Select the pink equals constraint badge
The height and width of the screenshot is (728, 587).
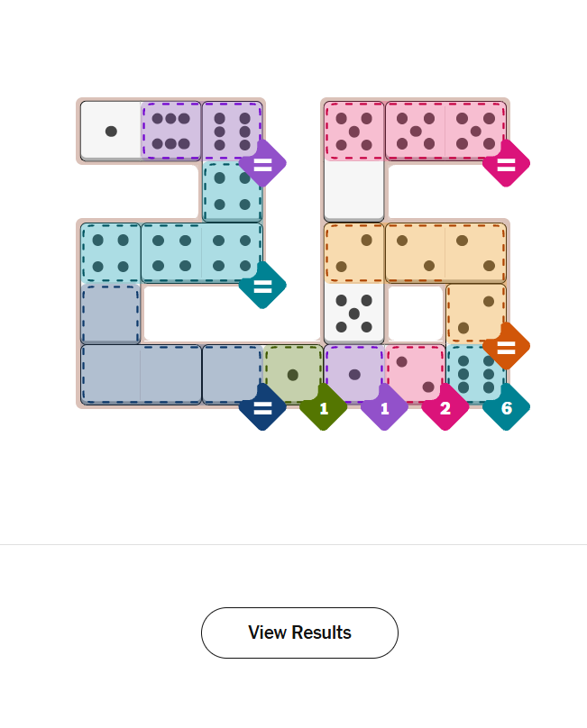pyautogui.click(x=506, y=163)
